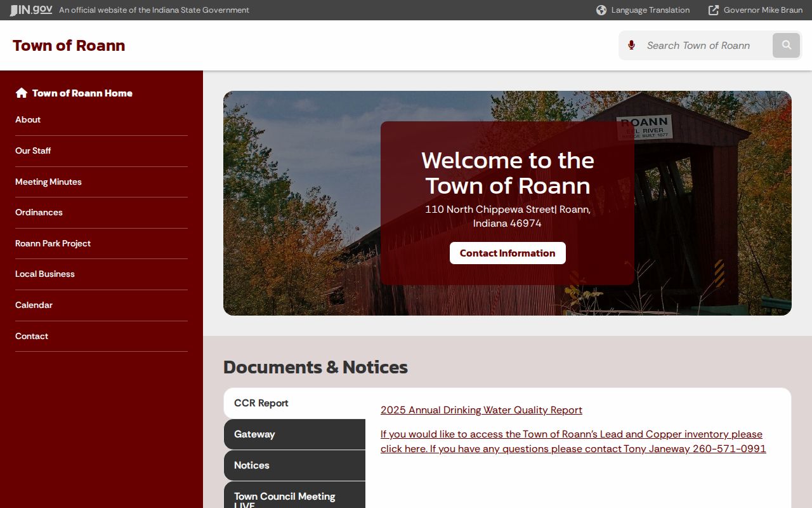Click the house icon beside Town of Roann Home
Viewport: 812px width, 508px height.
pos(22,93)
